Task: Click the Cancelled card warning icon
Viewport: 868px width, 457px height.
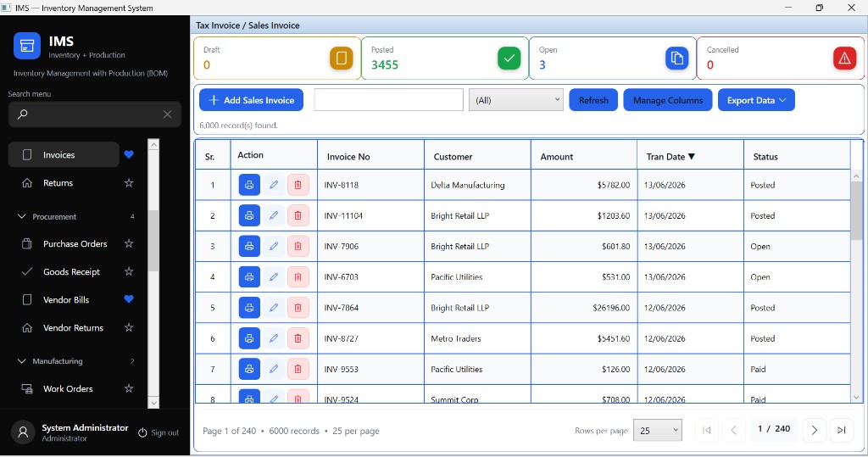Action: pos(845,59)
